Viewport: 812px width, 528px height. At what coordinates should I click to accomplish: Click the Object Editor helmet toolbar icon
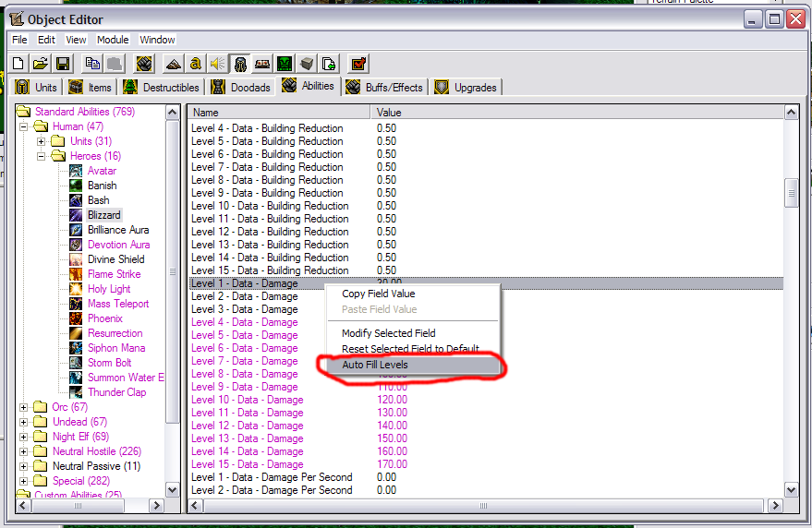coord(240,64)
